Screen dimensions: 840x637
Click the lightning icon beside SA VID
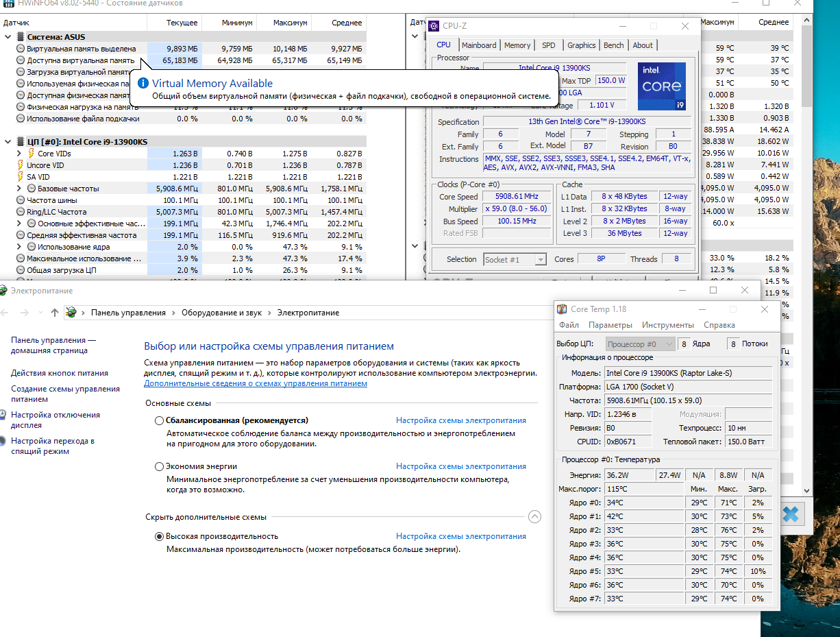click(20, 177)
